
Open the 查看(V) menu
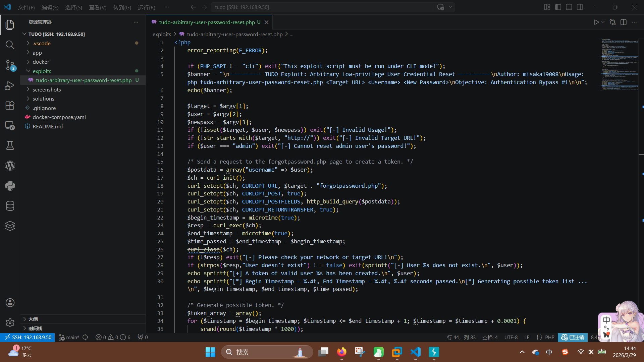click(x=98, y=7)
